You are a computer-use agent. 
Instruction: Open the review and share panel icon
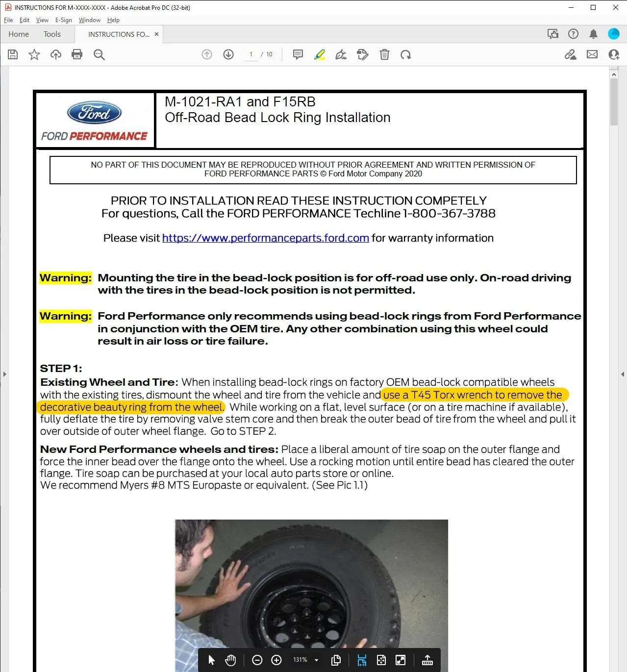552,34
